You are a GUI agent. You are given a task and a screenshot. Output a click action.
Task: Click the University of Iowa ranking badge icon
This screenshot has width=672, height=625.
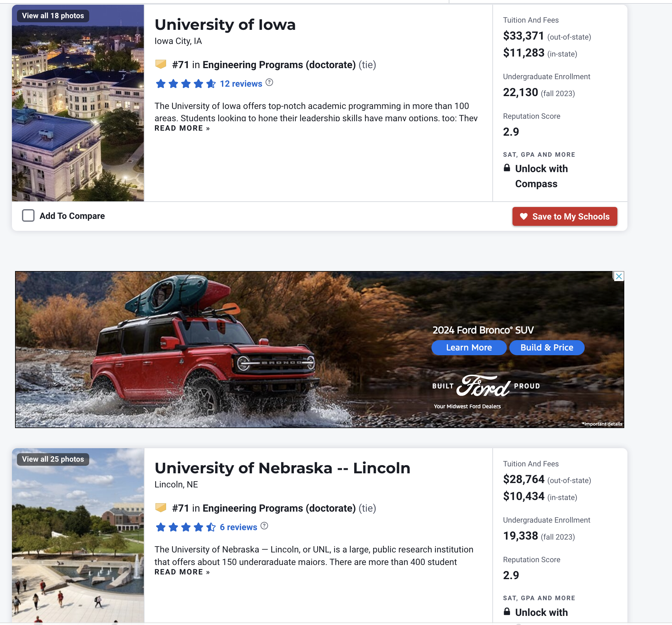[x=160, y=64]
